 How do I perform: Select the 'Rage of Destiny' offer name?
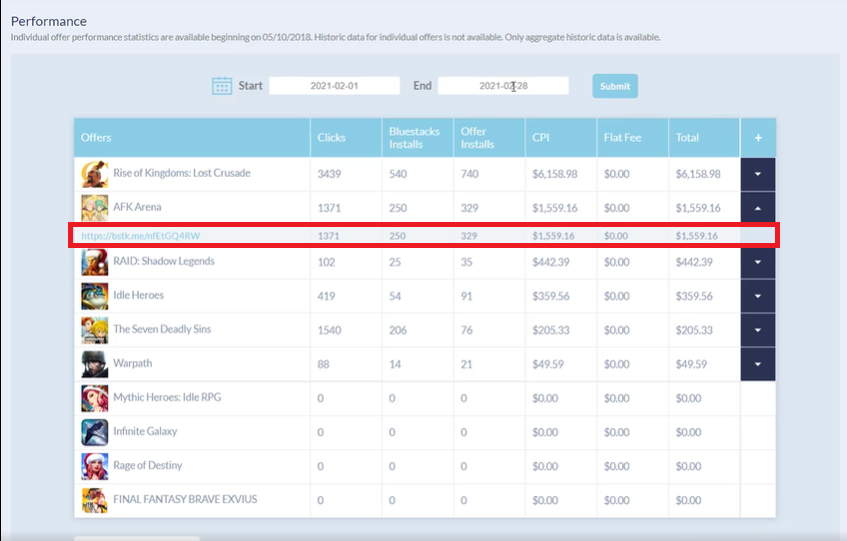(x=147, y=465)
